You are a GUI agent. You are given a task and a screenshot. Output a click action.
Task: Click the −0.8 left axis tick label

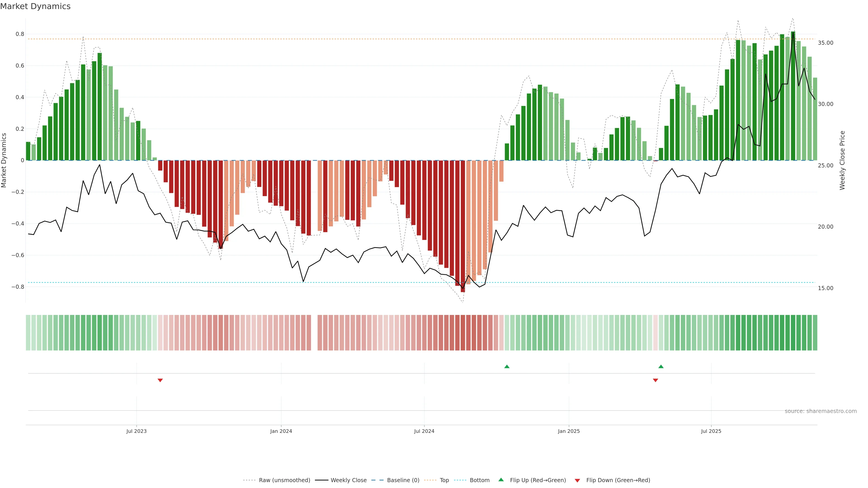click(18, 287)
